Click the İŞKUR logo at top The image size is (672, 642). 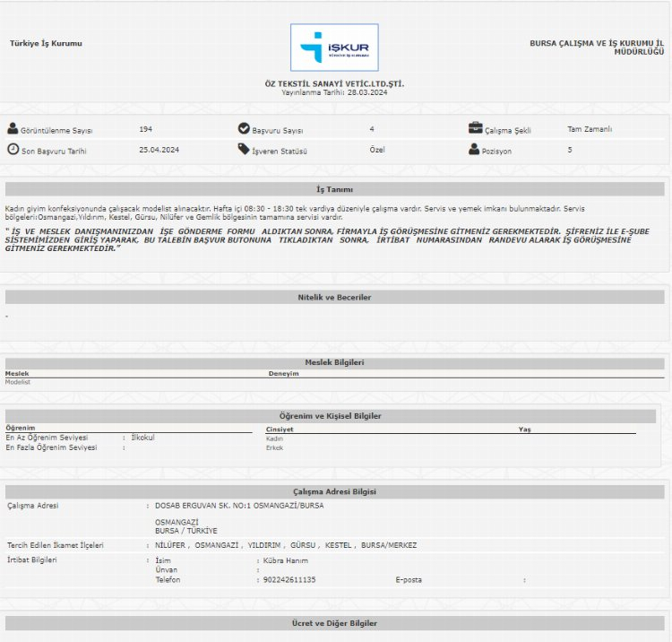pos(334,48)
